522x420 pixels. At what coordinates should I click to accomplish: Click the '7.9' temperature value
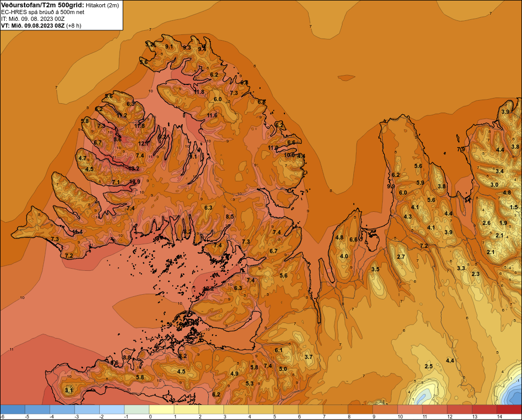tap(461, 149)
